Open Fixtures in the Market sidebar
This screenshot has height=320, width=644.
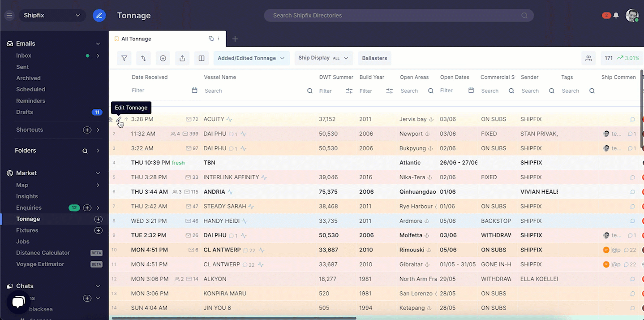tap(27, 230)
